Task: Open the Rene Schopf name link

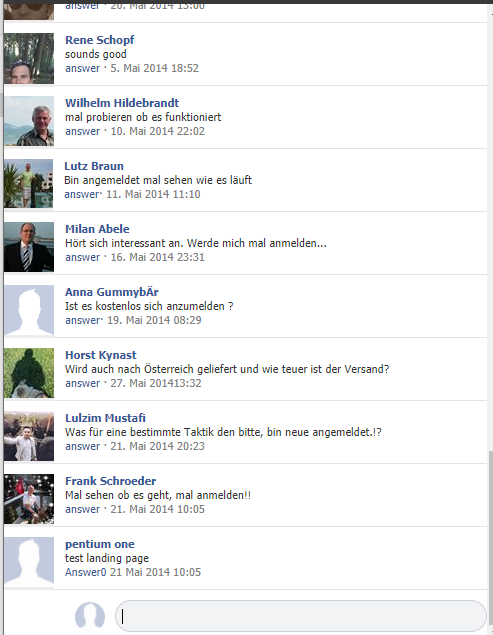Action: coord(100,40)
